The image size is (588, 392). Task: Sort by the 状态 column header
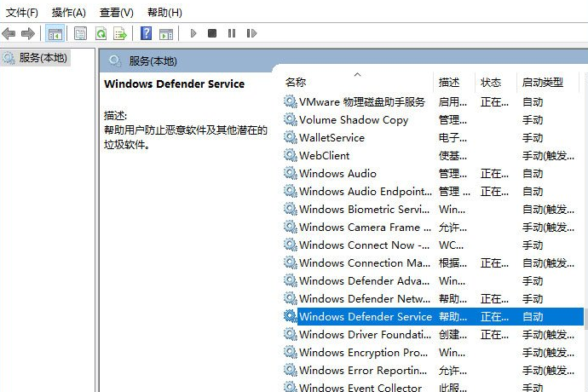(x=491, y=82)
